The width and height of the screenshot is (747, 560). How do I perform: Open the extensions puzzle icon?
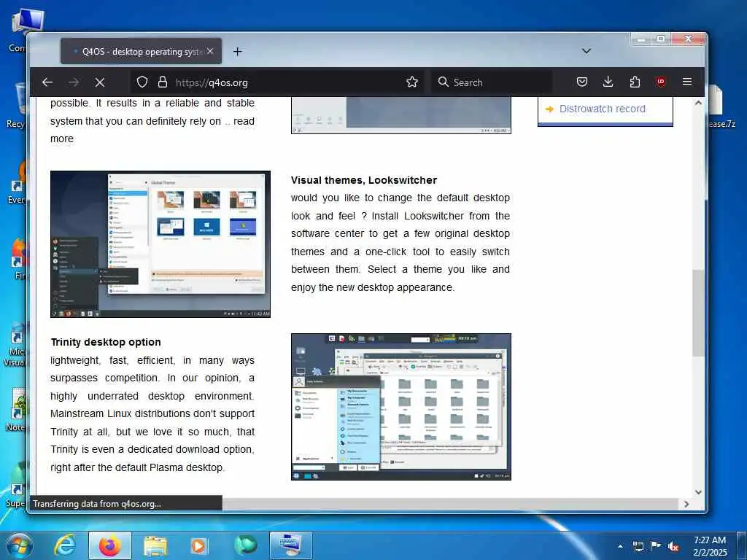(635, 82)
